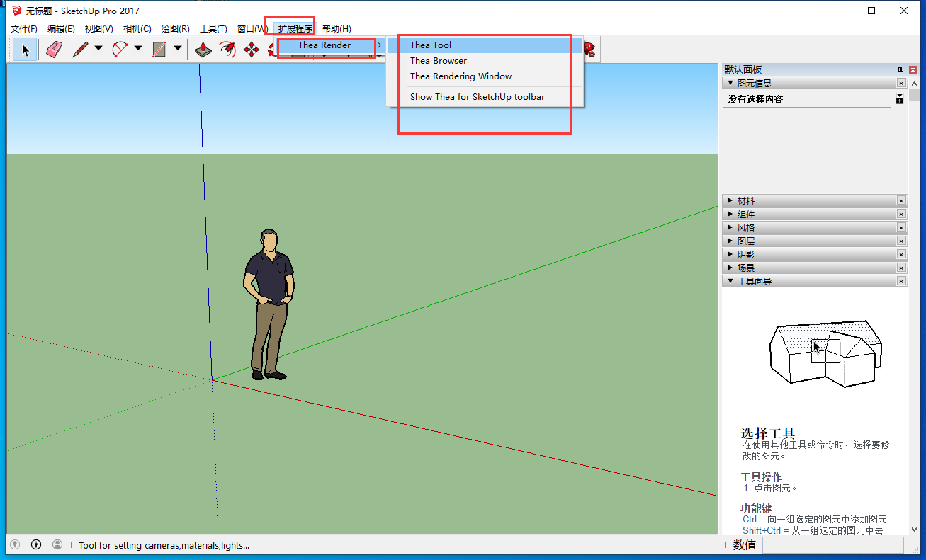Open the 绘图(R) menu
Image resolution: width=926 pixels, height=560 pixels.
(x=176, y=29)
